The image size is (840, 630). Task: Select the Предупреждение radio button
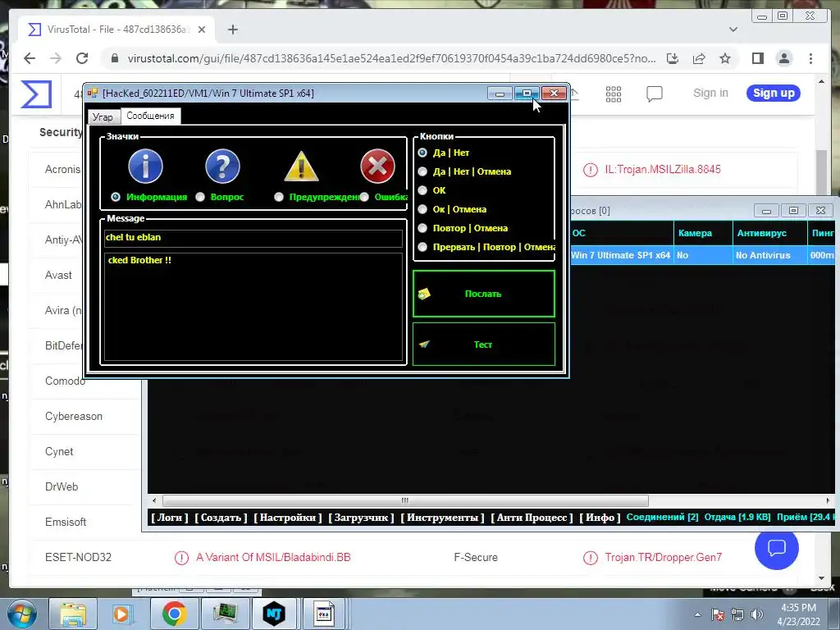(279, 197)
